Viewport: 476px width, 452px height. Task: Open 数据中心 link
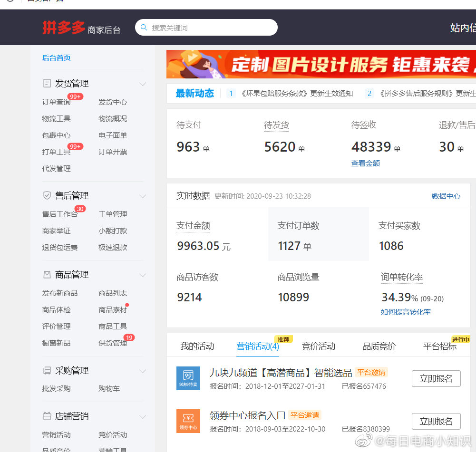coord(446,196)
